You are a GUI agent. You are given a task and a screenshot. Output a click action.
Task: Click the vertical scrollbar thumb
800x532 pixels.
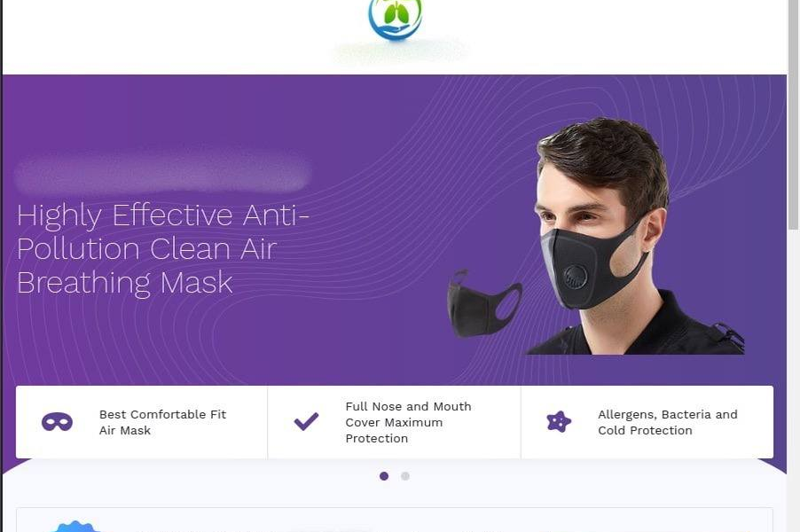(794, 114)
